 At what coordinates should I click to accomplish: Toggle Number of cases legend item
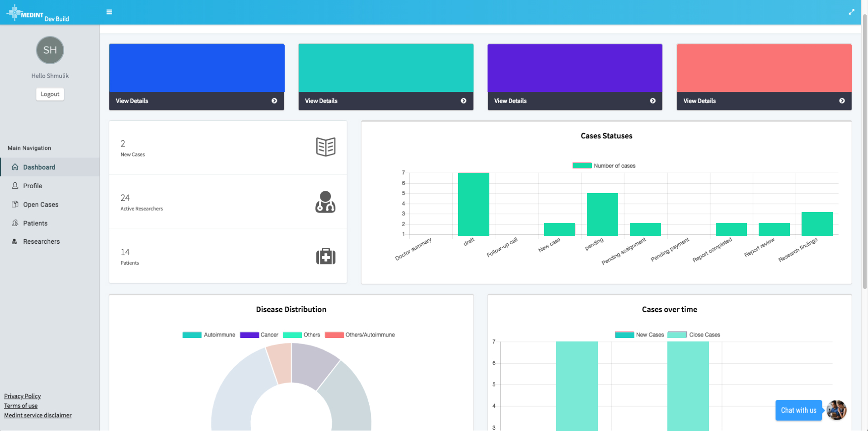click(x=604, y=166)
